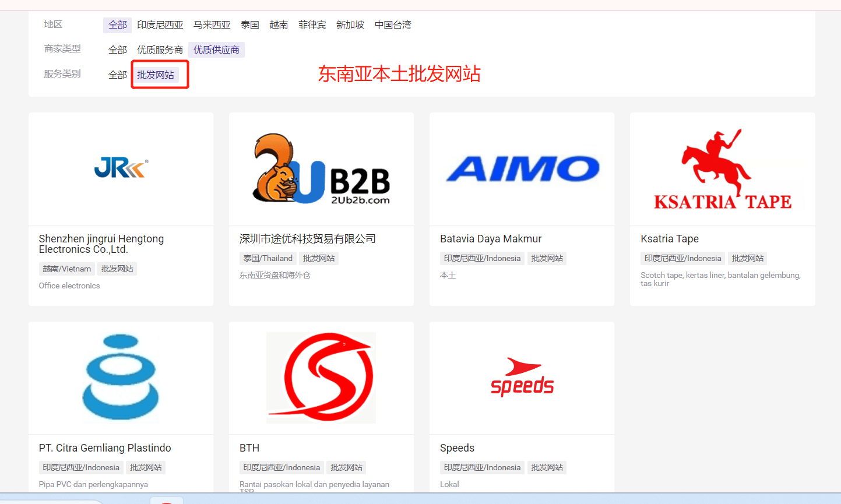Select 新加坡 region filter
Viewport: 841px width, 504px height.
350,25
